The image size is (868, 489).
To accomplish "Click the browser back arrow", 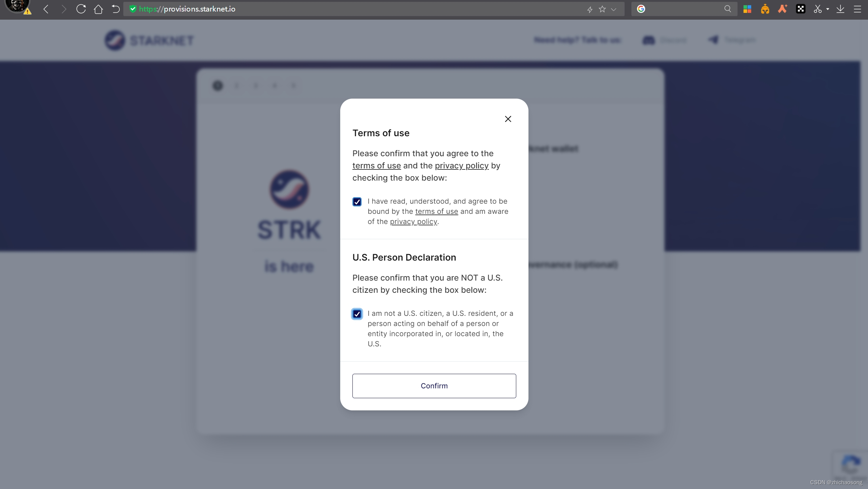I will pyautogui.click(x=46, y=9).
